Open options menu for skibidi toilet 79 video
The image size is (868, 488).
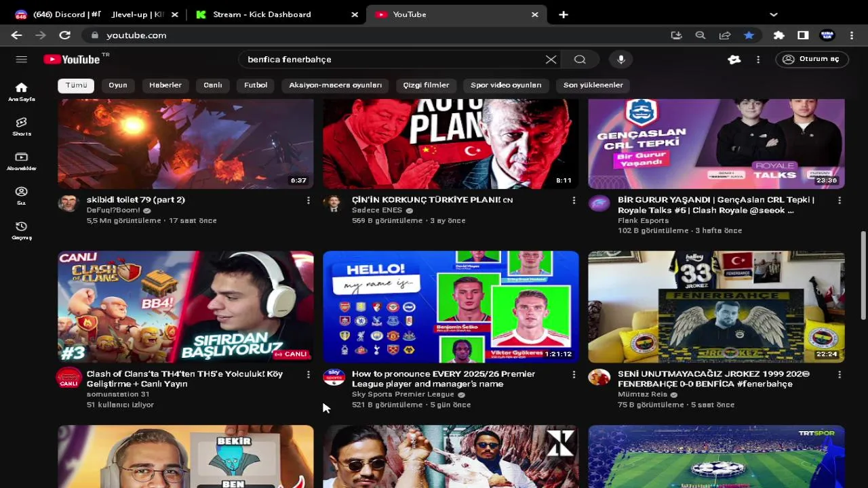click(x=309, y=201)
